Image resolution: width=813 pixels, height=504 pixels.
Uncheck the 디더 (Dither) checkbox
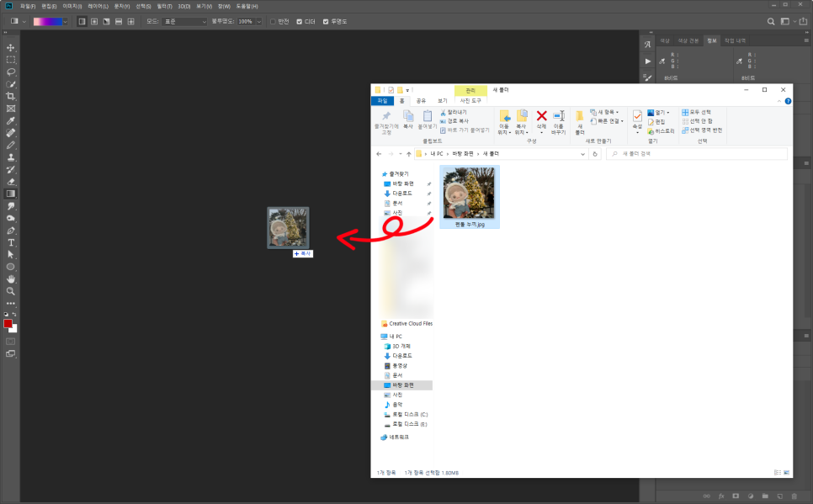pyautogui.click(x=300, y=21)
